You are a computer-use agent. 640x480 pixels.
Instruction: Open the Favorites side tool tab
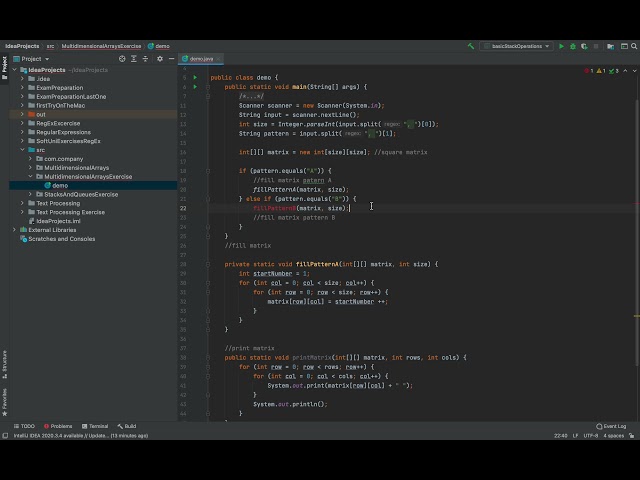pyautogui.click(x=4, y=402)
